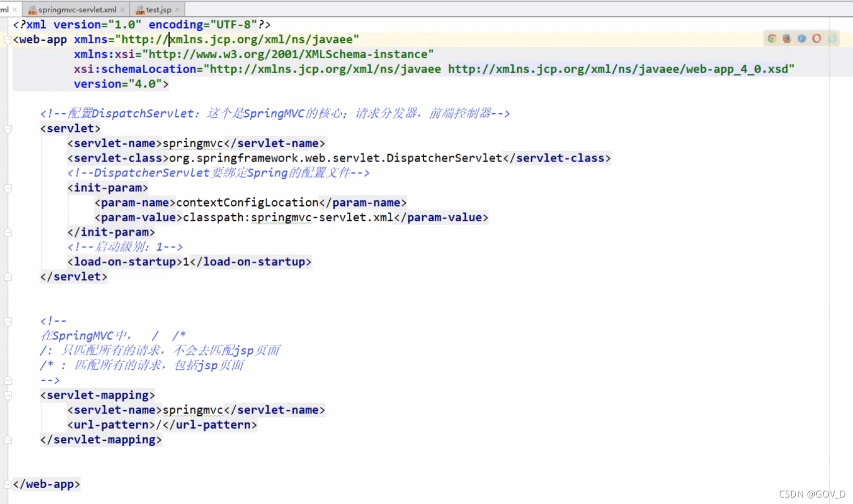Collapse the multi-line SpringMVC comment fold
Image resolution: width=853 pixels, height=504 pixels.
(8, 321)
